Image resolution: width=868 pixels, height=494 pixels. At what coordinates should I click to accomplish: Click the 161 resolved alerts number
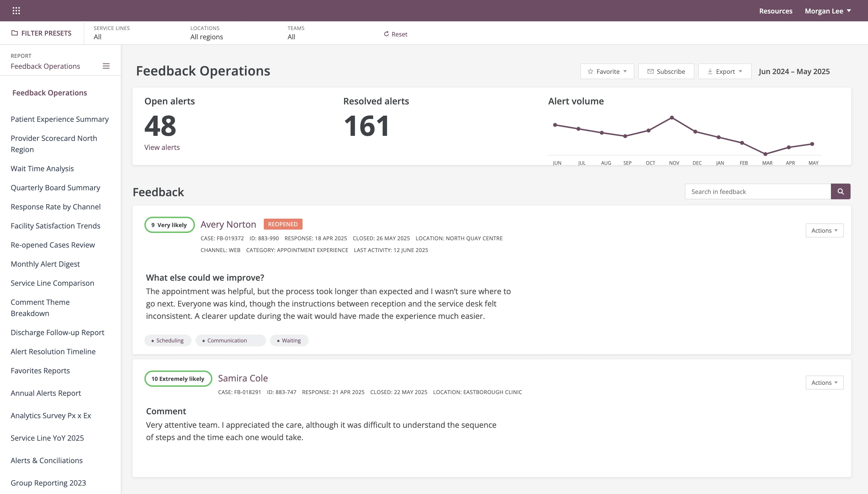[366, 126]
